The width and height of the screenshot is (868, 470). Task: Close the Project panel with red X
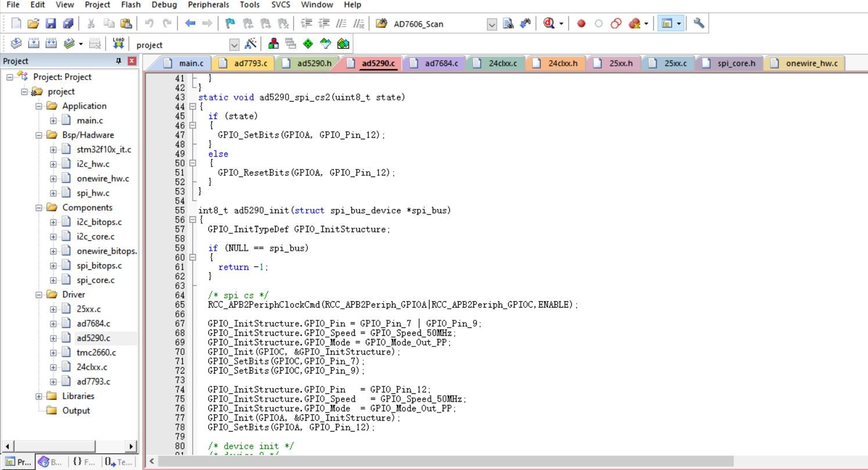[x=132, y=61]
